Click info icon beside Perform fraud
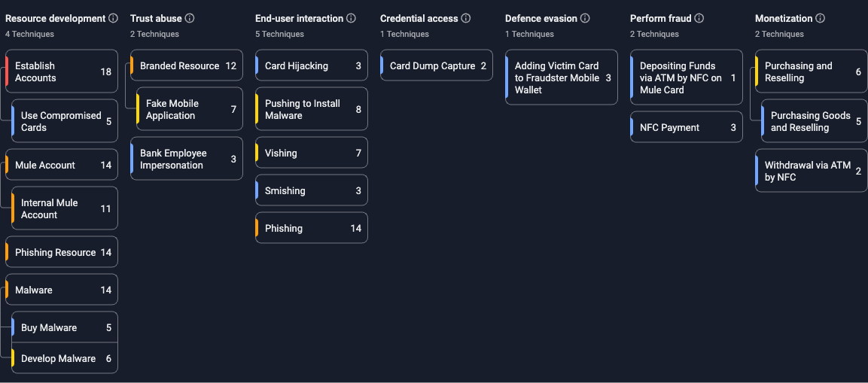The width and height of the screenshot is (868, 383). pos(699,18)
